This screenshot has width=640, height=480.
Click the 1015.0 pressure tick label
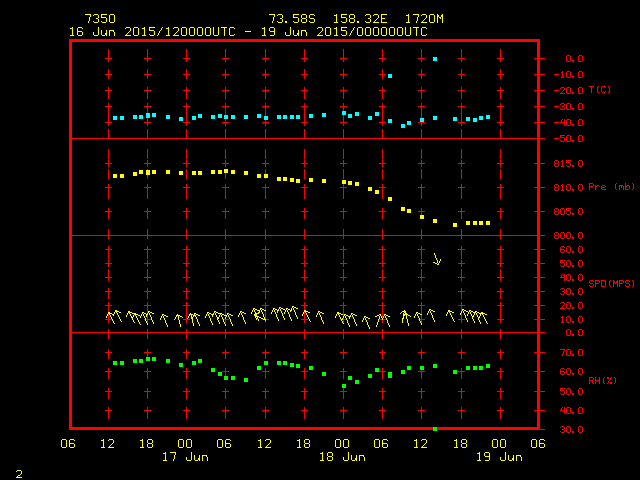(x=565, y=163)
